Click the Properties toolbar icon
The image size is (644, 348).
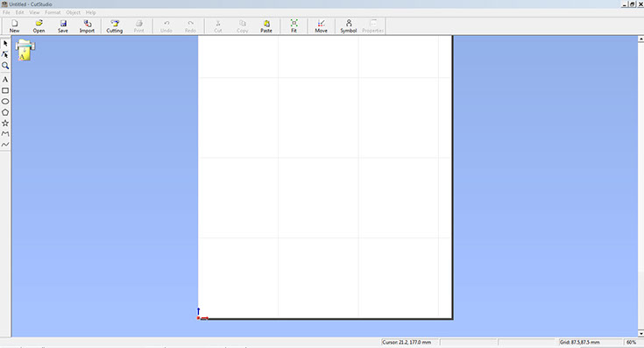[372, 26]
